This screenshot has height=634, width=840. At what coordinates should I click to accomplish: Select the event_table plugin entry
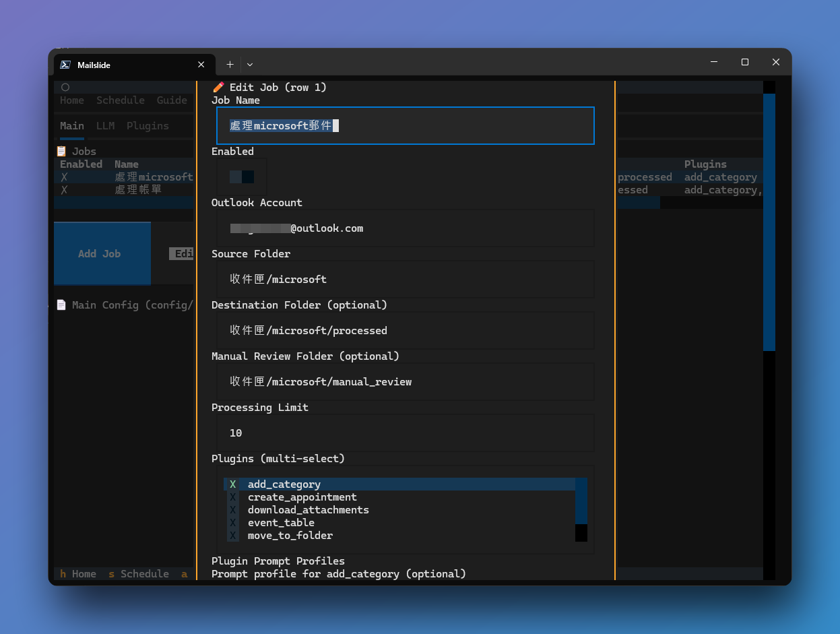(x=281, y=522)
